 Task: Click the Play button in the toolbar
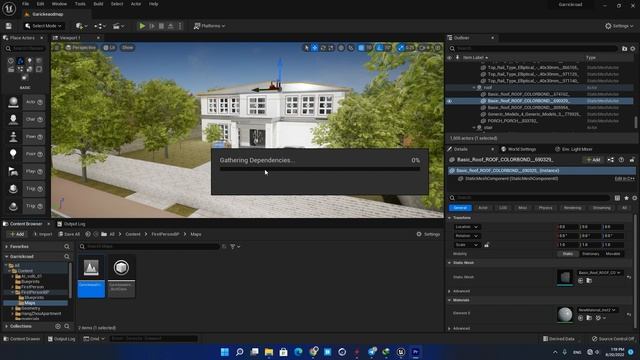click(142, 26)
